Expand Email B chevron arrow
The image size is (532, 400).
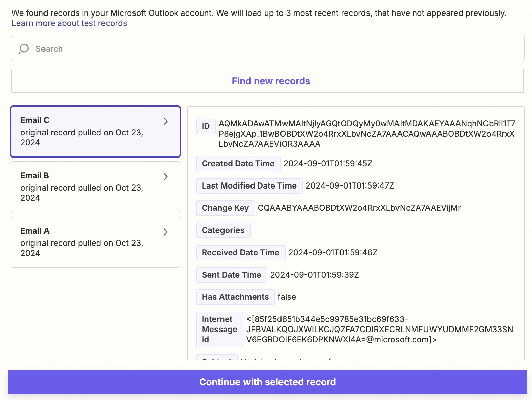point(165,177)
